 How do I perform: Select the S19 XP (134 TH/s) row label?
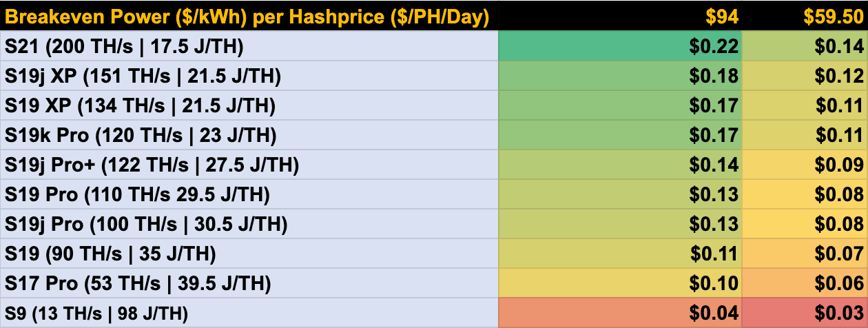click(x=249, y=105)
